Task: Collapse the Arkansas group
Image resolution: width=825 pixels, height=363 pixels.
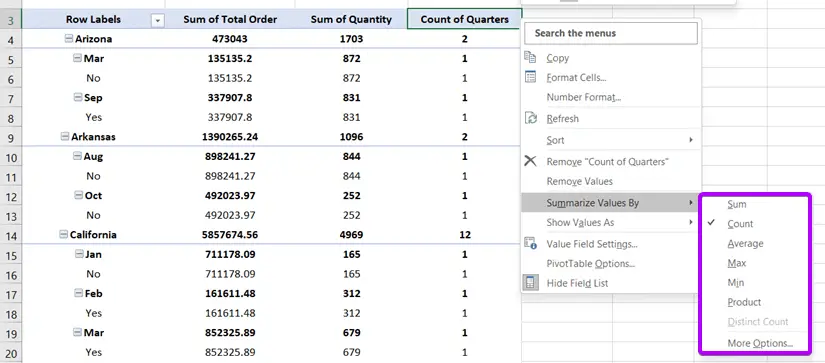Action: [x=65, y=136]
